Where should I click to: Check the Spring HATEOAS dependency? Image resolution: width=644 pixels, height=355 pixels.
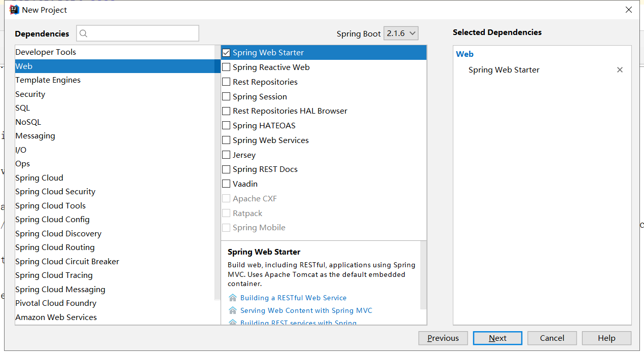226,125
